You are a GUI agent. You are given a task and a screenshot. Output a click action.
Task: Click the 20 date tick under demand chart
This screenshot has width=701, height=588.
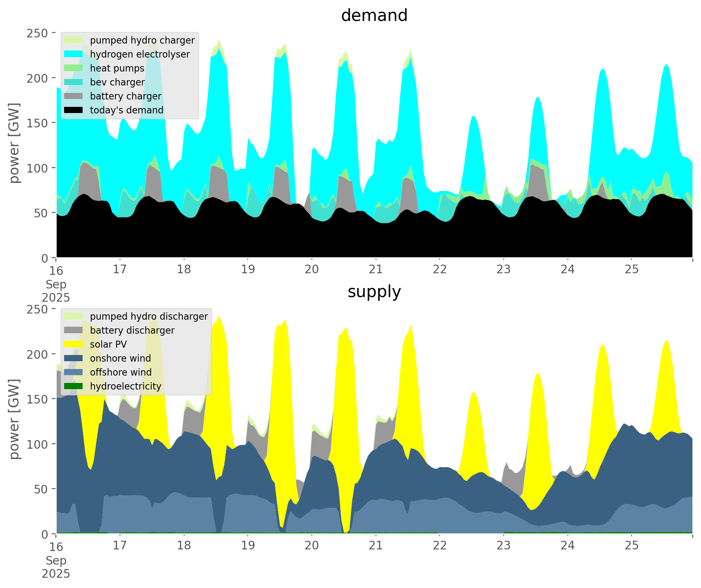[312, 270]
